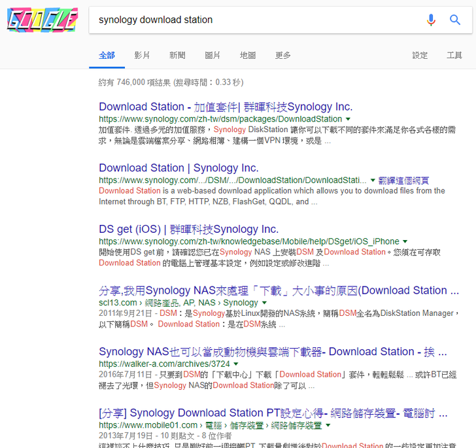Viewport: 476px width, 448px height.
Task: Click the search box with query text
Action: pyautogui.click(x=255, y=20)
